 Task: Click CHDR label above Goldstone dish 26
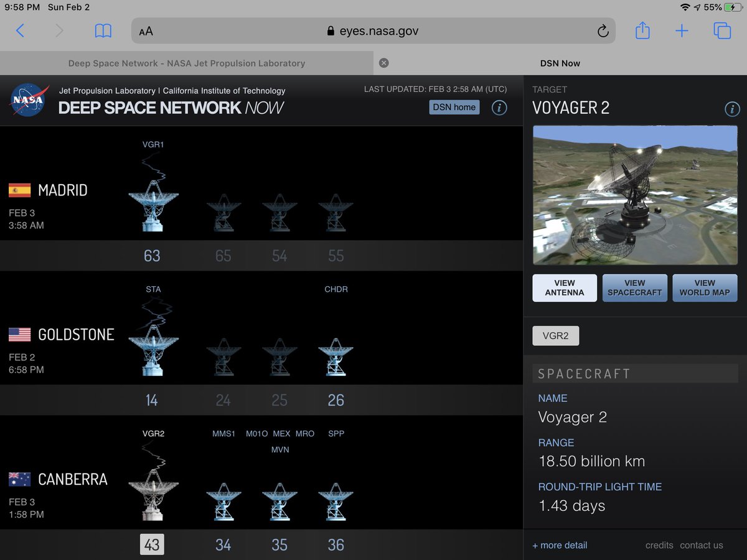click(336, 289)
